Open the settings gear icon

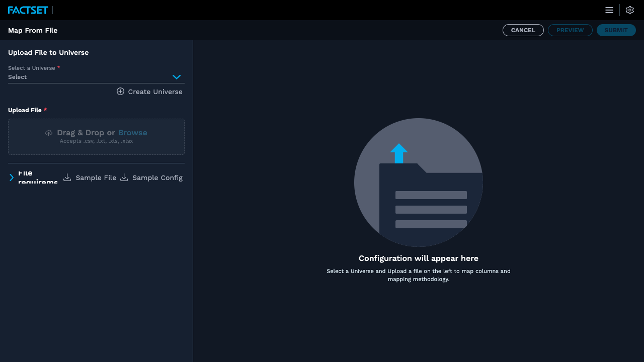[x=630, y=10]
